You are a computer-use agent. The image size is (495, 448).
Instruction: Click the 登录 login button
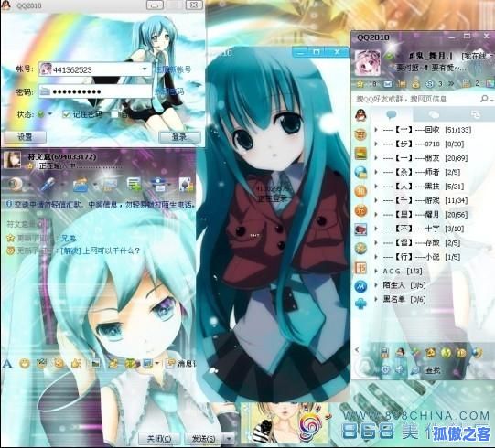click(x=179, y=137)
